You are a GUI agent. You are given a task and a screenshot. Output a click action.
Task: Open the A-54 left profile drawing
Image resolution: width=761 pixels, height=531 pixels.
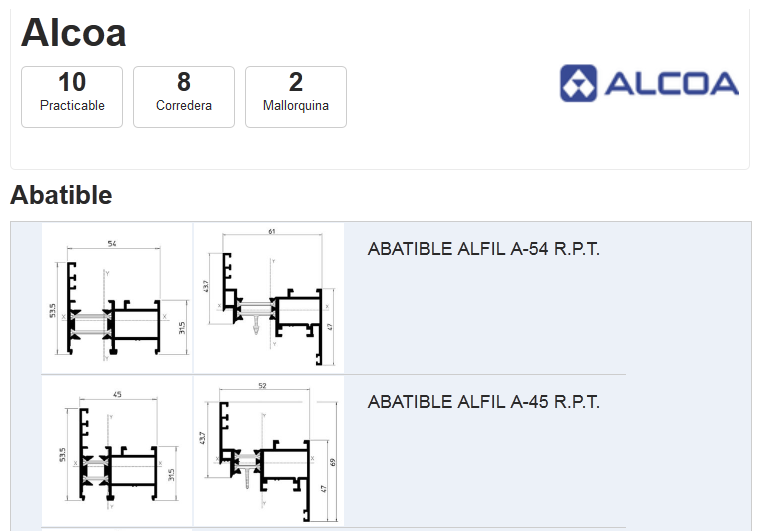point(117,298)
